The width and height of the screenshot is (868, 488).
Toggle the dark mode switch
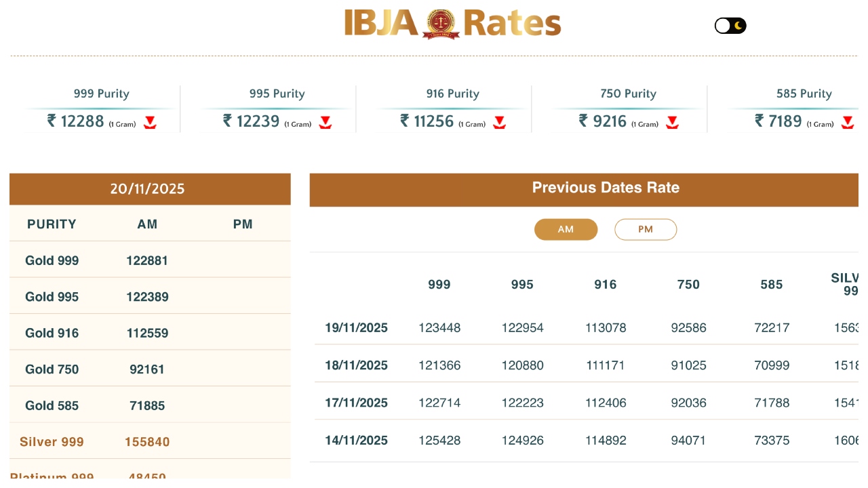[x=730, y=26]
